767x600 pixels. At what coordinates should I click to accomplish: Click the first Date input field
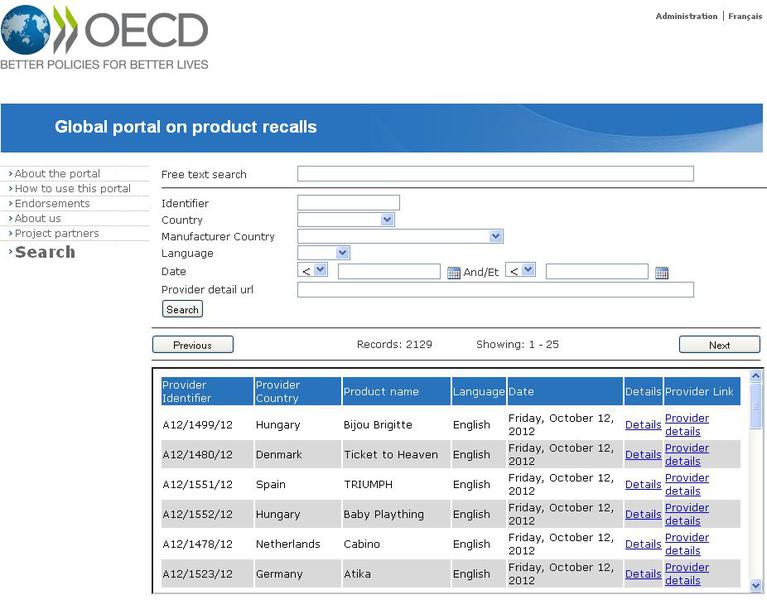389,271
